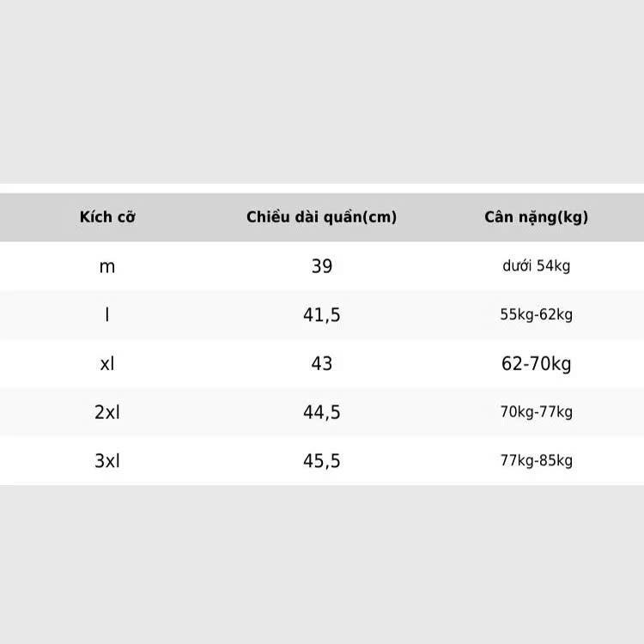Select the size '2xl' cell
This screenshot has width=644, height=644.
pos(107,412)
